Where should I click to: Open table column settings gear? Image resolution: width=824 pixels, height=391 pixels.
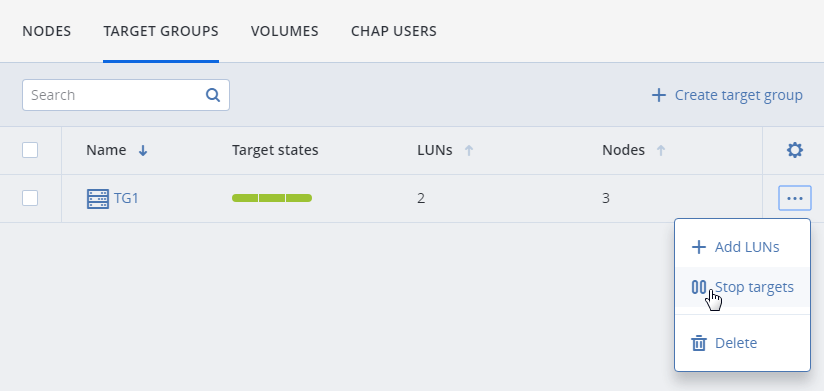tap(795, 150)
